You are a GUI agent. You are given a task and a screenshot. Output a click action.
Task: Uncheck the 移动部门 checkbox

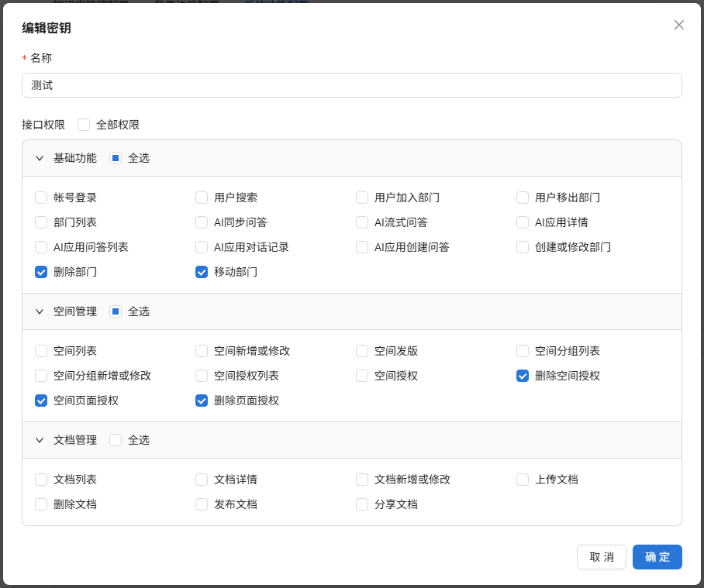point(201,272)
